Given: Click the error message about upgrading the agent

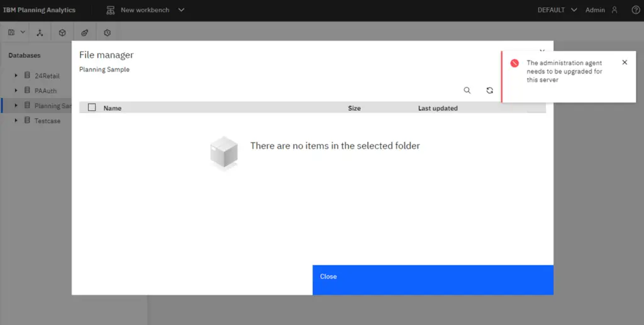Looking at the screenshot, I should click(x=564, y=72).
